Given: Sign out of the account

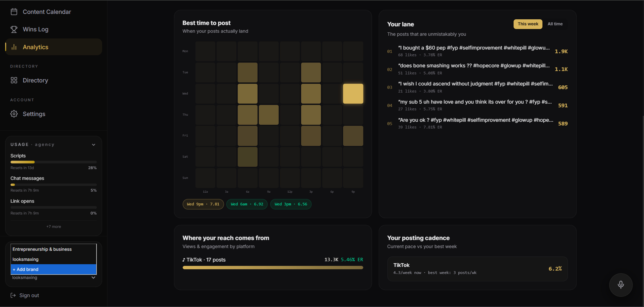Looking at the screenshot, I should pyautogui.click(x=25, y=295).
